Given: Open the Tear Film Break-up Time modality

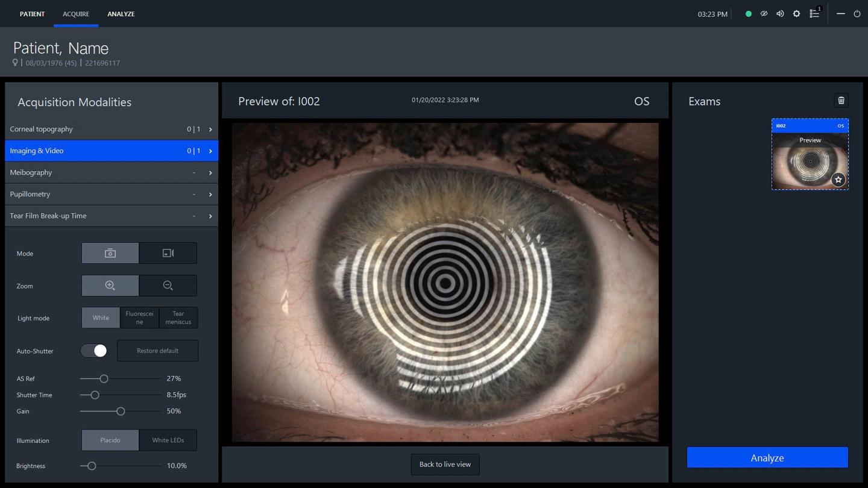Looking at the screenshot, I should 112,216.
